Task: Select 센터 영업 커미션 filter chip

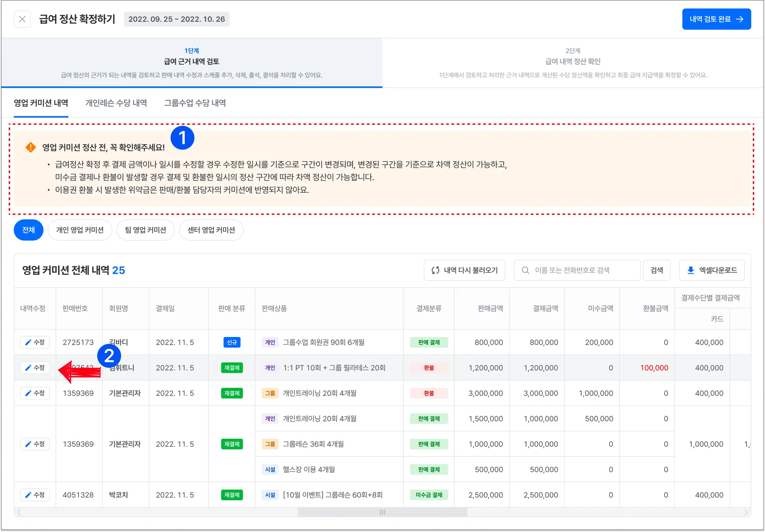Action: (211, 230)
